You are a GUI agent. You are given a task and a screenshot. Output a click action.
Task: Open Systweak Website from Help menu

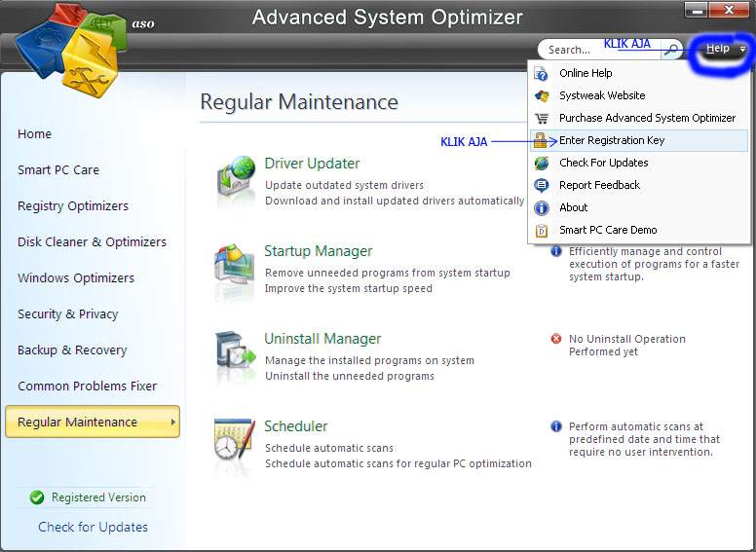(639, 95)
